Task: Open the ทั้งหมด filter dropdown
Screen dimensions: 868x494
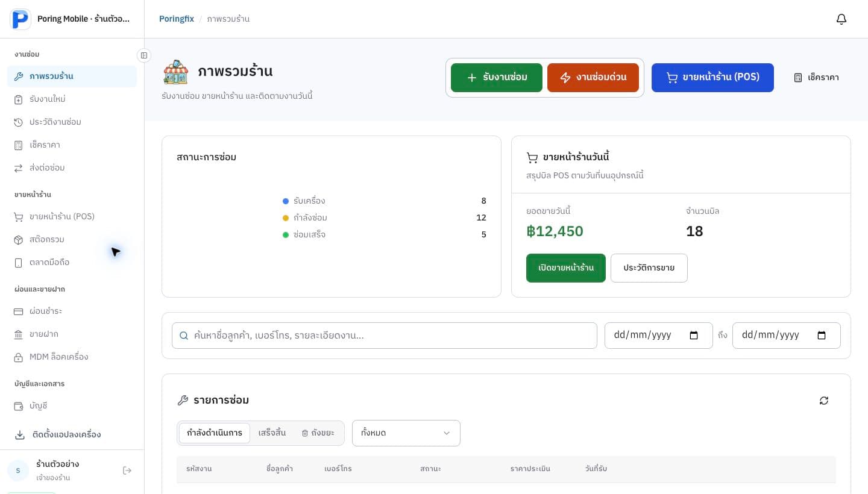Action: click(x=406, y=433)
